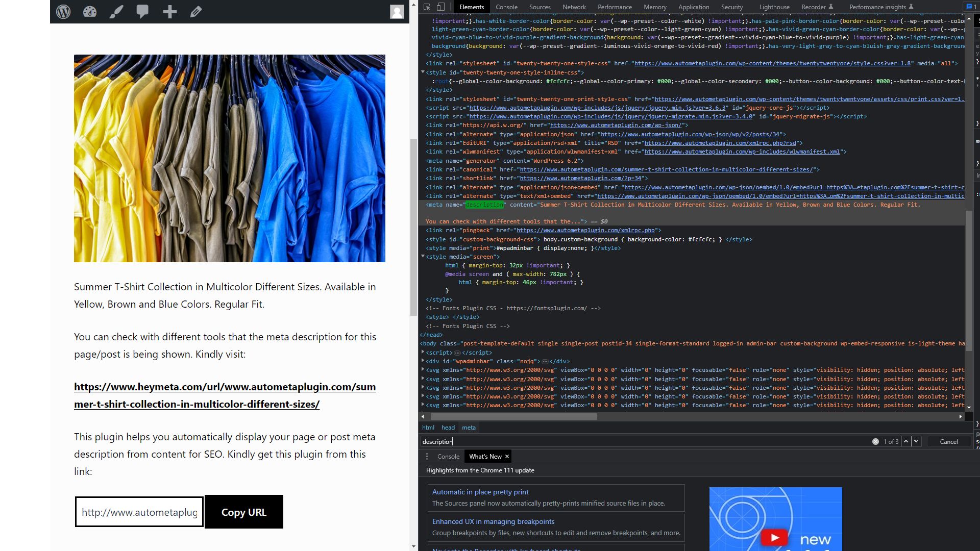Clear the search field with X icon

point(875,441)
